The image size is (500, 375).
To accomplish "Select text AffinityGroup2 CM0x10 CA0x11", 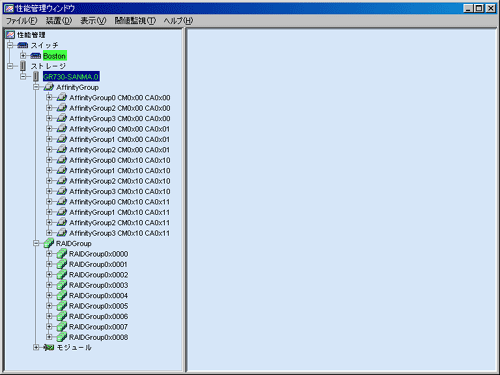I will [x=119, y=222].
